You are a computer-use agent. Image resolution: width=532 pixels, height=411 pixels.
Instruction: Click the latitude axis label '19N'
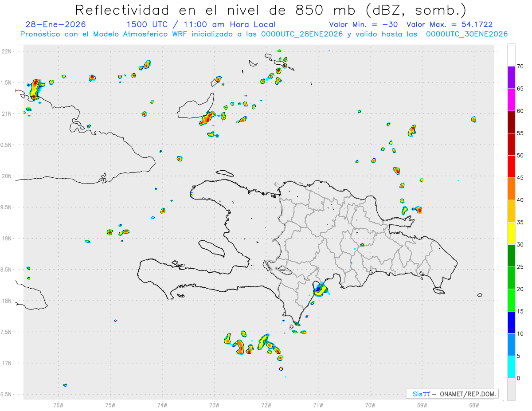coord(8,239)
